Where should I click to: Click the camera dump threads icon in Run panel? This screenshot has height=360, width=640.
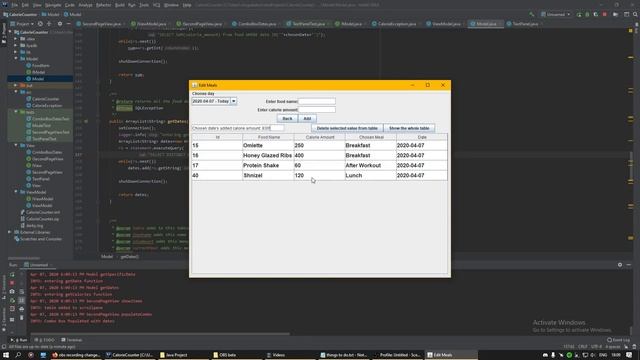tap(12, 291)
